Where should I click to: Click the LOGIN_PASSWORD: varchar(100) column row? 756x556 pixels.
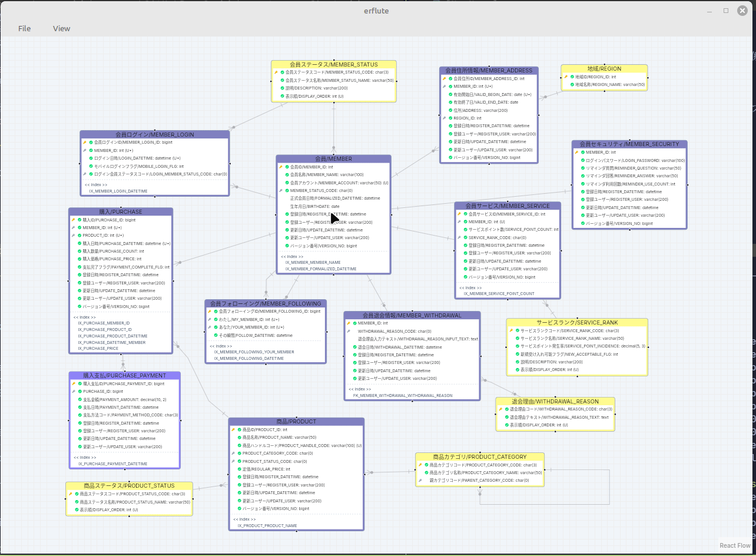(x=629, y=160)
